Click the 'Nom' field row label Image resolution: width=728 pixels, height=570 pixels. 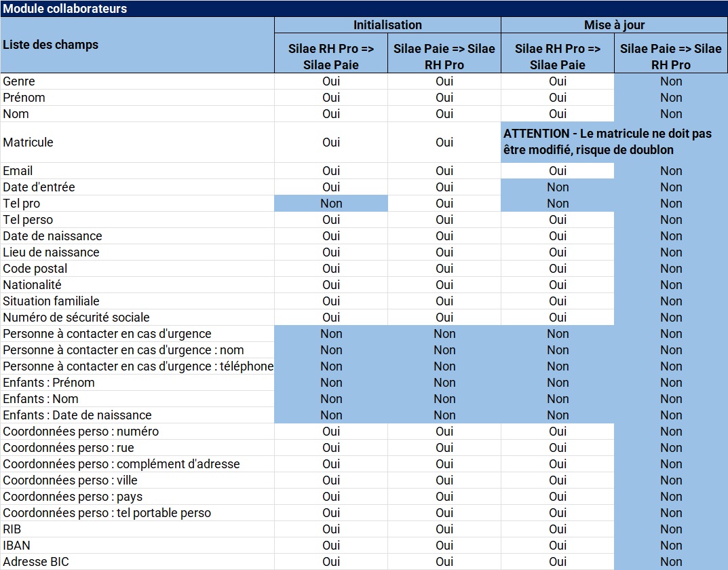16,114
